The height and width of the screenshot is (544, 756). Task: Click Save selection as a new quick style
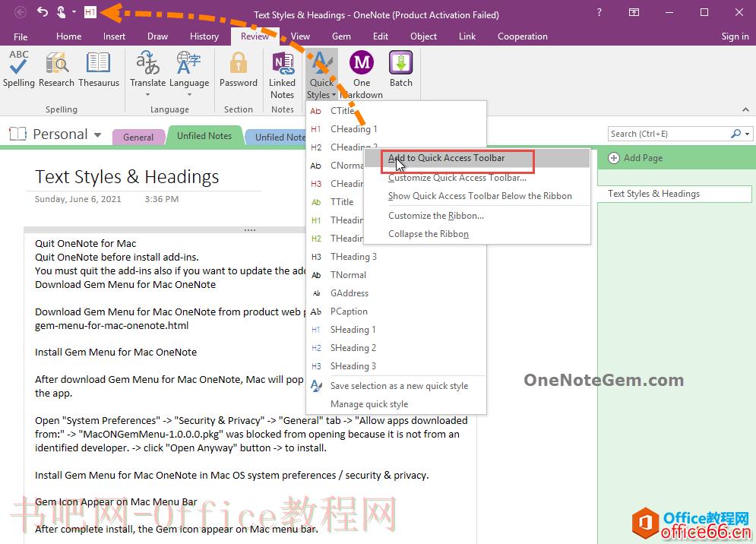[x=395, y=386]
